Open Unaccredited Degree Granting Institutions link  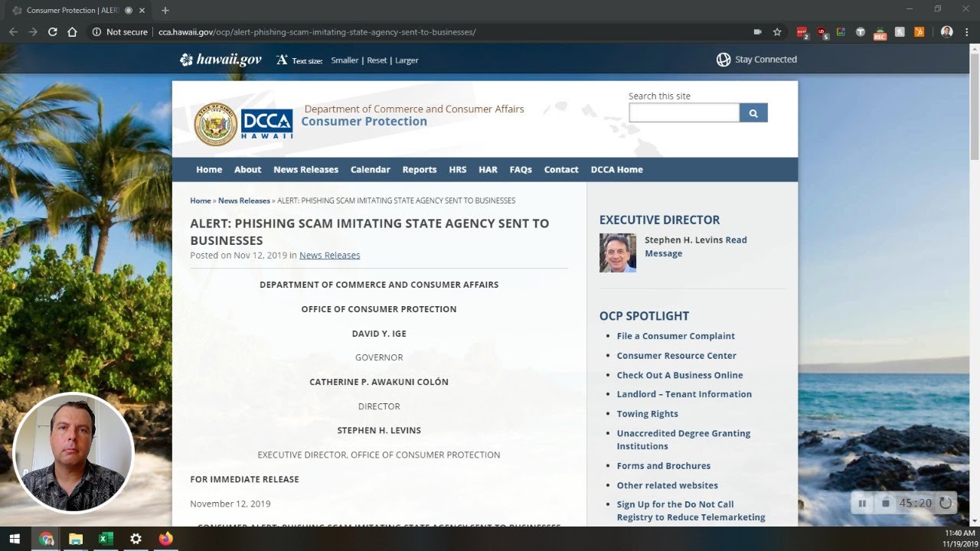tap(684, 440)
